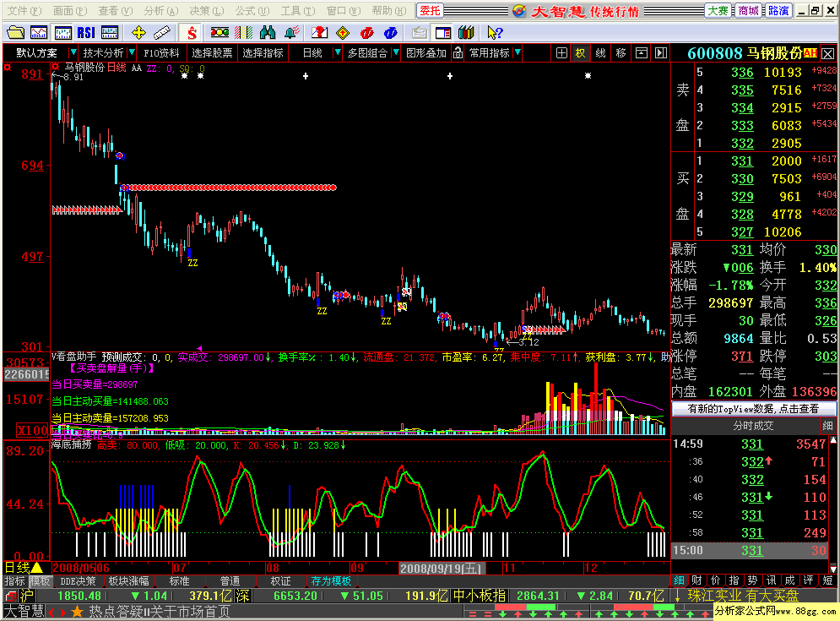Click the 大赛 button
Viewport: 840px width, 621px height.
point(718,11)
